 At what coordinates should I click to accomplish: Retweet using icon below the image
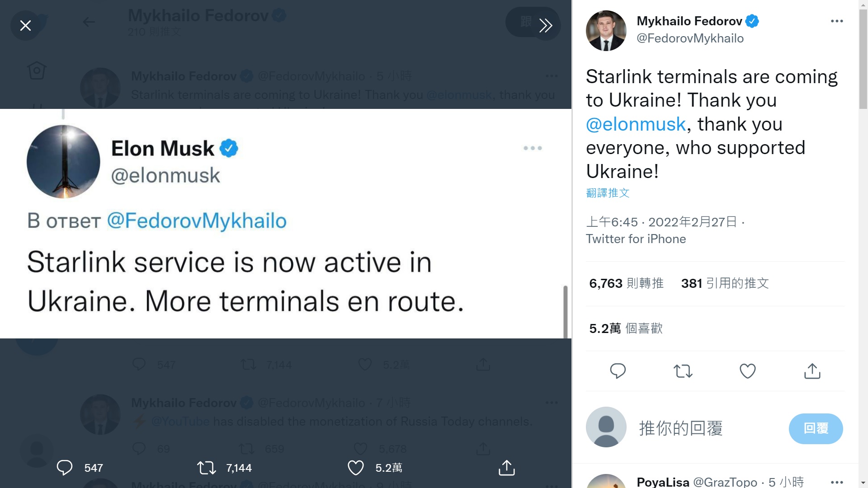[x=207, y=468]
